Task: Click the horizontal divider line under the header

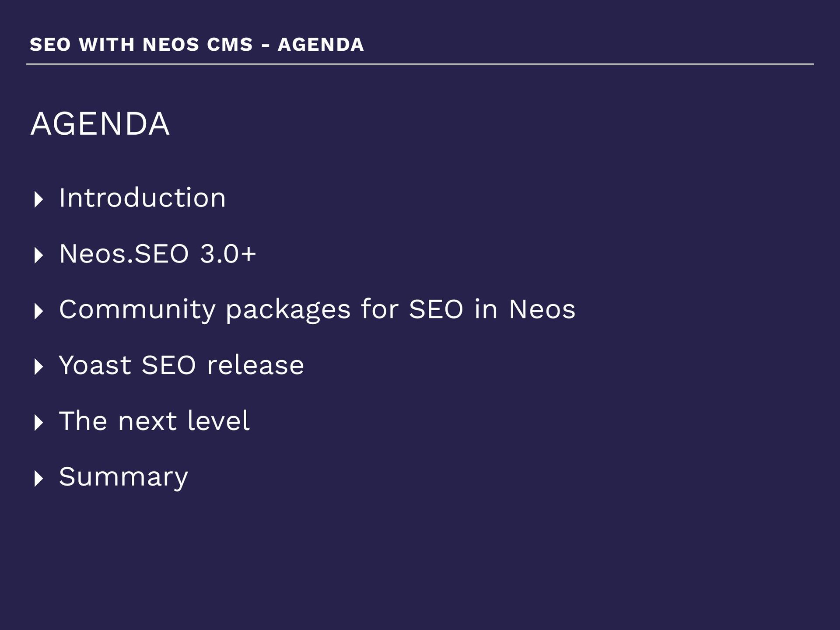Action: [x=420, y=64]
